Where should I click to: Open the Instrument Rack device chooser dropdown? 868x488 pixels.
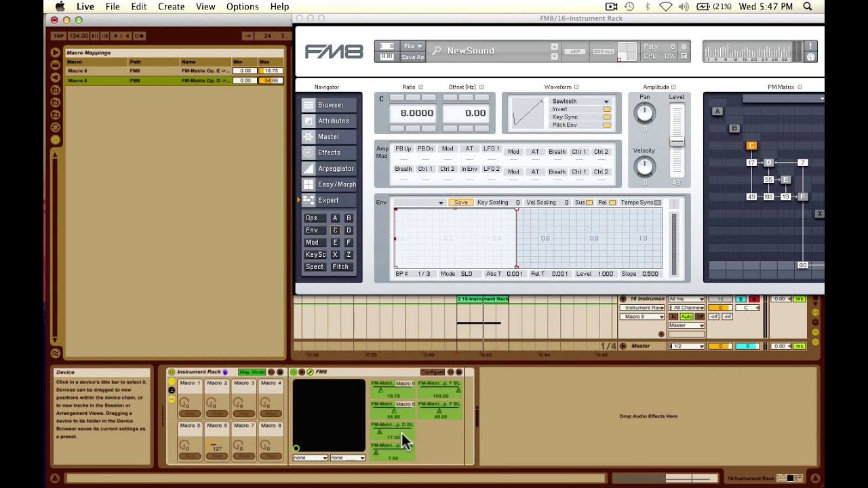click(644, 308)
